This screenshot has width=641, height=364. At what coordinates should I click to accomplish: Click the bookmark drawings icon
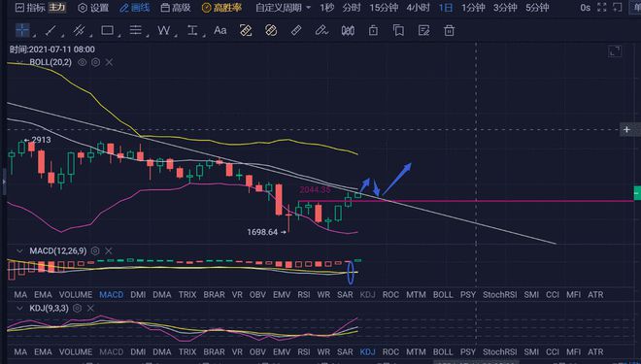pyautogui.click(x=398, y=30)
